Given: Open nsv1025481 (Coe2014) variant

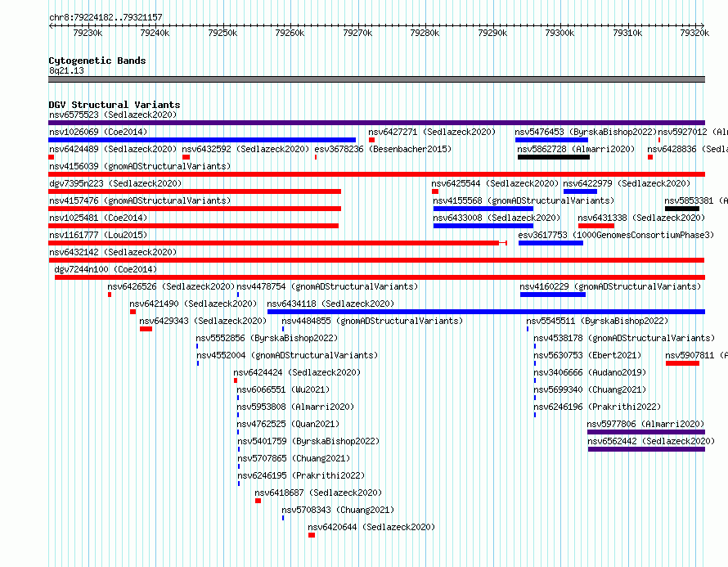Looking at the screenshot, I should (x=98, y=218).
